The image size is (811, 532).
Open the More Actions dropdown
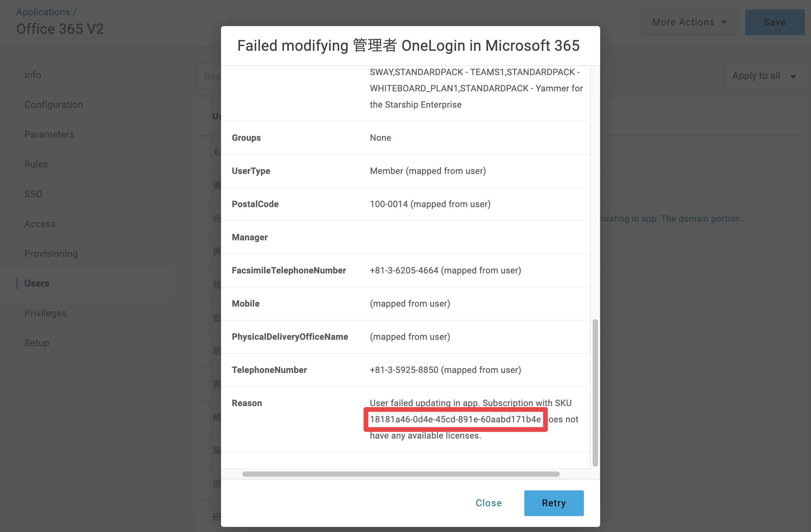689,22
